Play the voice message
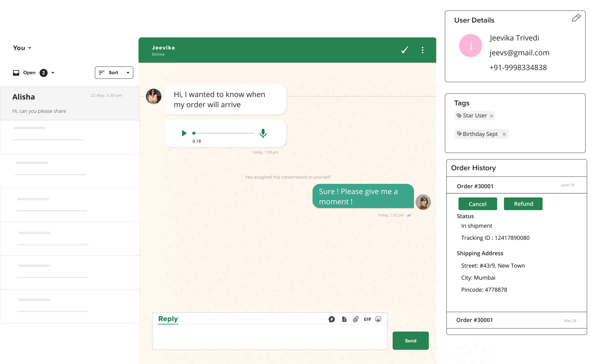Image resolution: width=597 pixels, height=364 pixels. point(184,133)
